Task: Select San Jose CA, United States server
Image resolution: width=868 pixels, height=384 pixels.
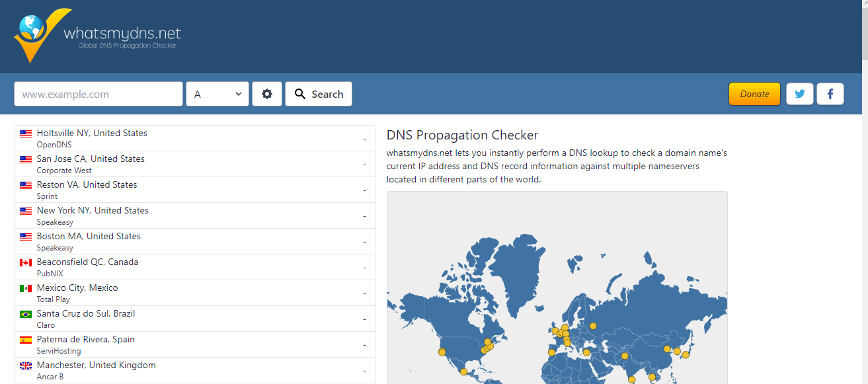Action: coord(195,164)
